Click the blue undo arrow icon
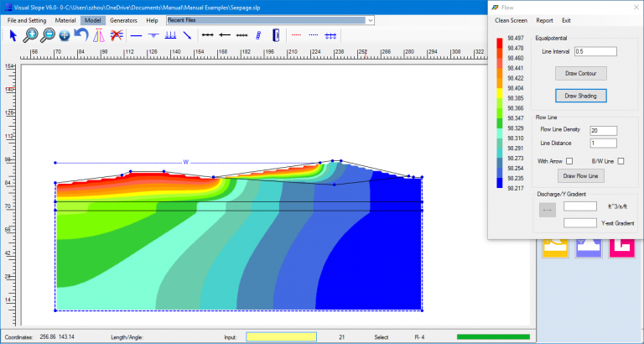Image resolution: width=644 pixels, height=344 pixels. [x=80, y=35]
